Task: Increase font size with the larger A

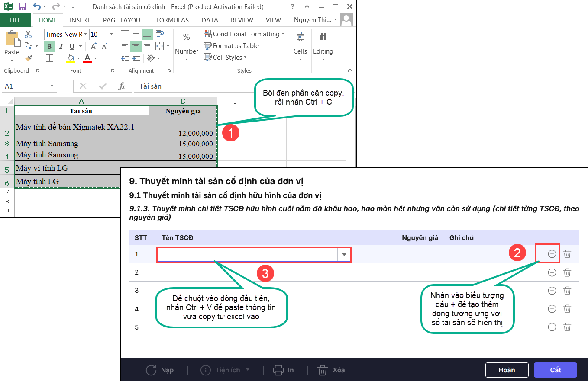Action: [x=94, y=46]
